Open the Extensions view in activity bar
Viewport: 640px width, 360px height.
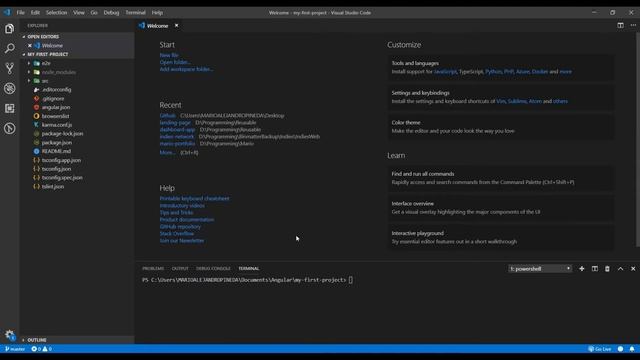pyautogui.click(x=9, y=108)
